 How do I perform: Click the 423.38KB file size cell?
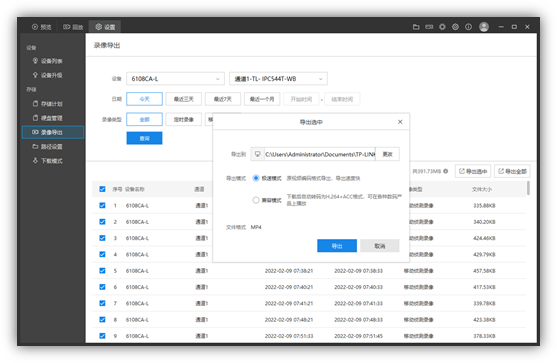(x=484, y=320)
